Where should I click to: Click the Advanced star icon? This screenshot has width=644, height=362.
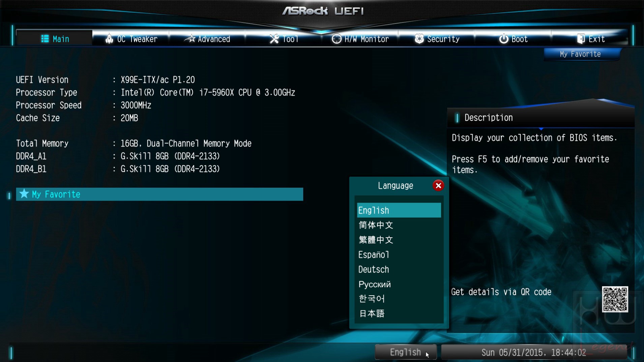pos(190,39)
